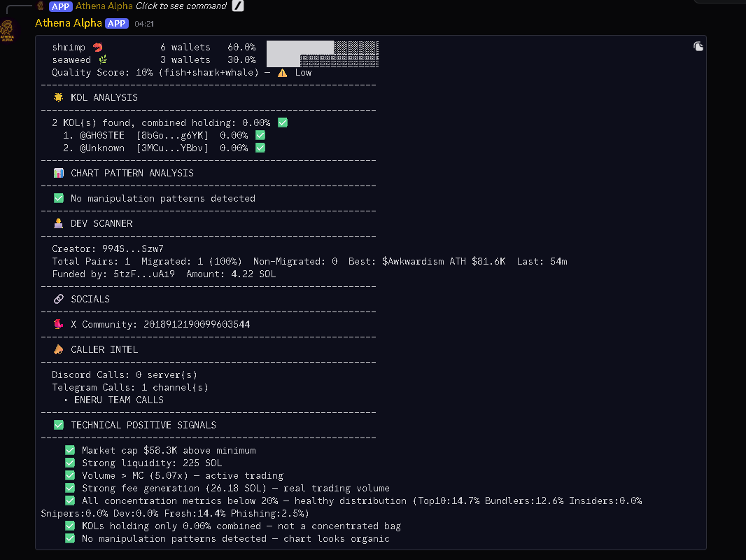Image resolution: width=746 pixels, height=560 pixels.
Task: Open 'Click to see command' link
Action: pyautogui.click(x=181, y=6)
